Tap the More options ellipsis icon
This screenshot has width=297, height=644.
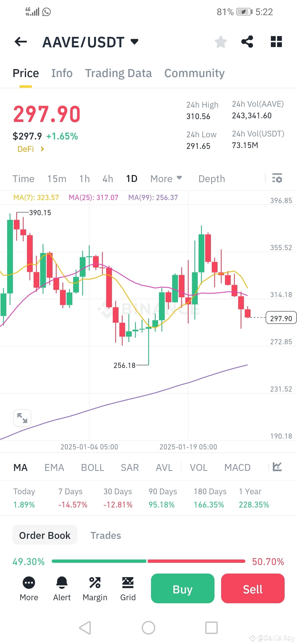pyautogui.click(x=29, y=583)
